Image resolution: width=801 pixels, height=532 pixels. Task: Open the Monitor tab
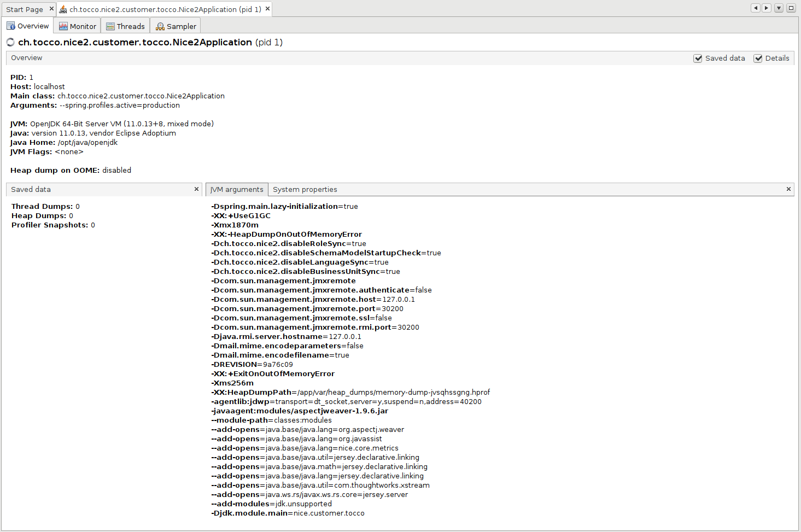[77, 26]
